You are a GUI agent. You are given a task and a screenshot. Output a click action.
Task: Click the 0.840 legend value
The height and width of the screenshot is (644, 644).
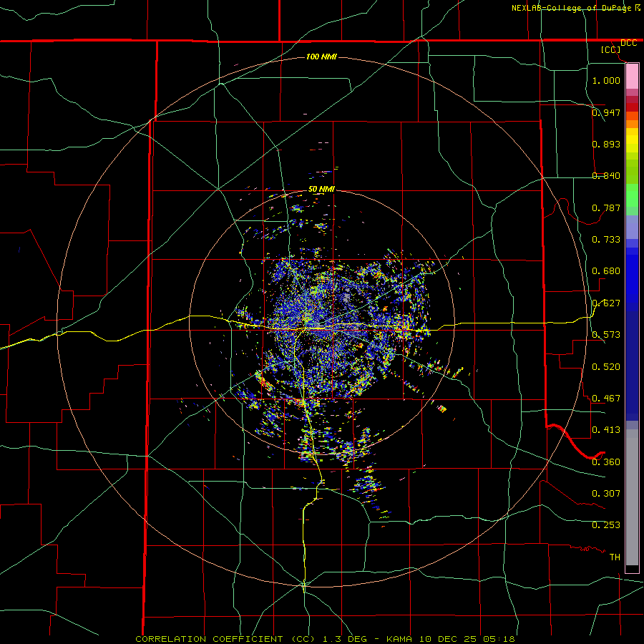(x=606, y=176)
